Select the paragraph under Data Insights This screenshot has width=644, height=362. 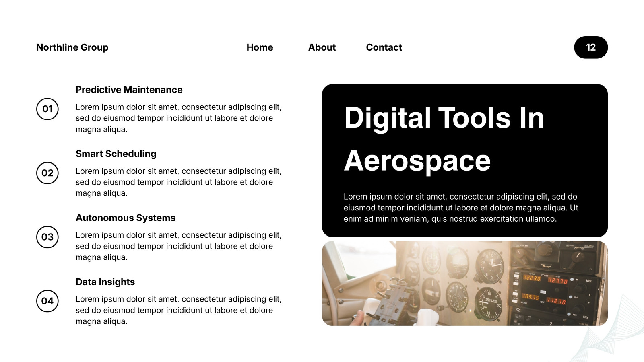click(x=179, y=310)
